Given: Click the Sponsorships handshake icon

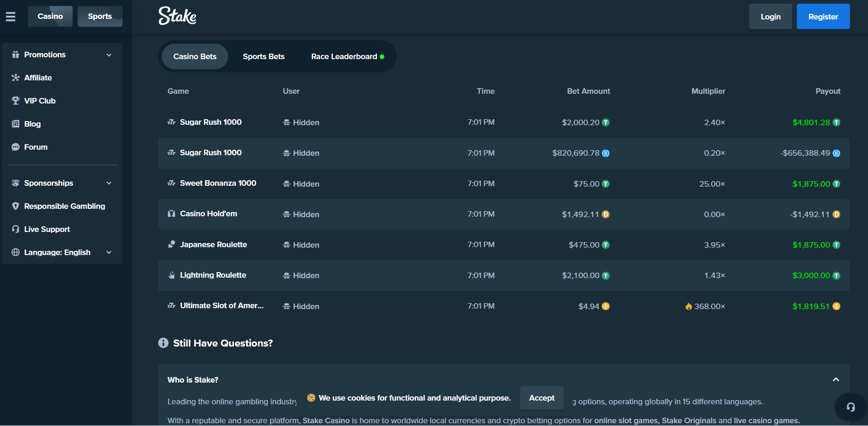Looking at the screenshot, I should pyautogui.click(x=16, y=183).
